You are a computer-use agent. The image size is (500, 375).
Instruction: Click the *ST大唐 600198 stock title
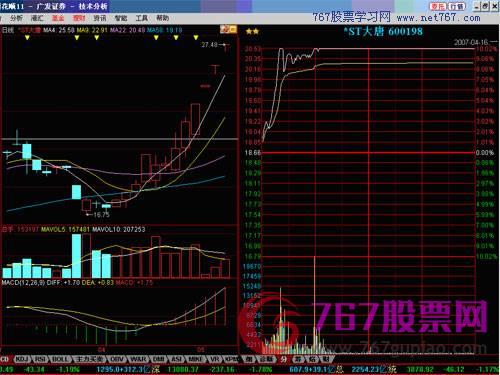point(383,32)
